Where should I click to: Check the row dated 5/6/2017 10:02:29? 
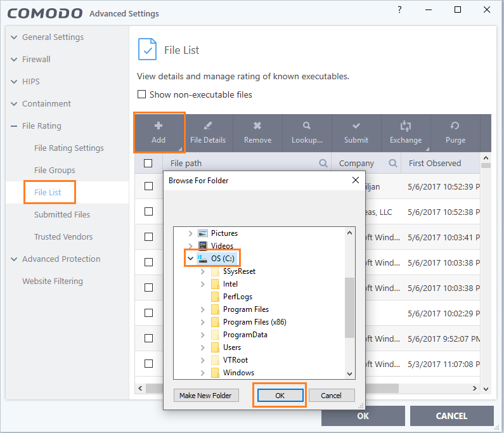[148, 313]
